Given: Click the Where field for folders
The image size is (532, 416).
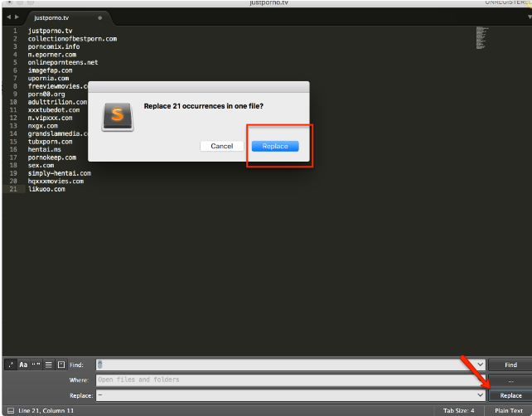Looking at the screenshot, I should click(x=290, y=380).
